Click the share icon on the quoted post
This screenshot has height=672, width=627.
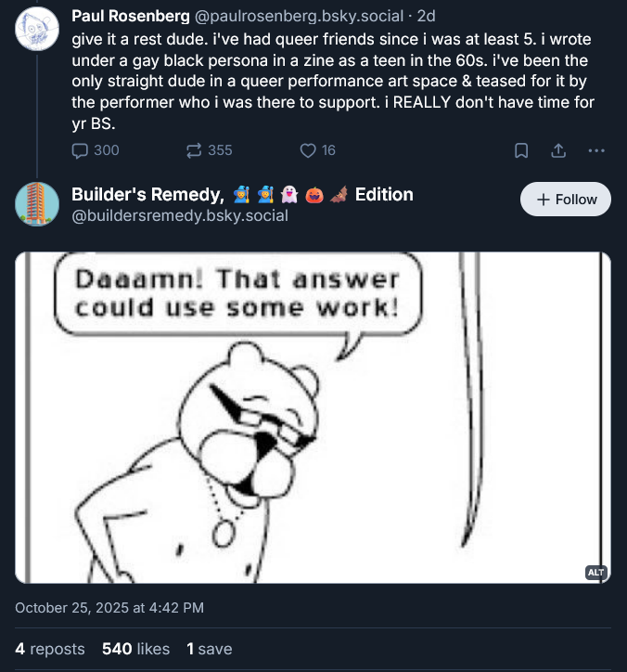[x=558, y=150]
